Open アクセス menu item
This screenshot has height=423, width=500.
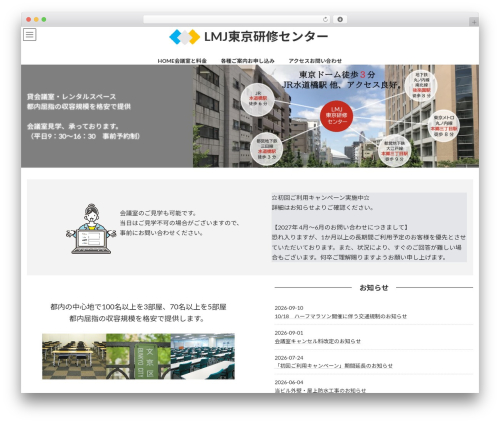[299, 61]
